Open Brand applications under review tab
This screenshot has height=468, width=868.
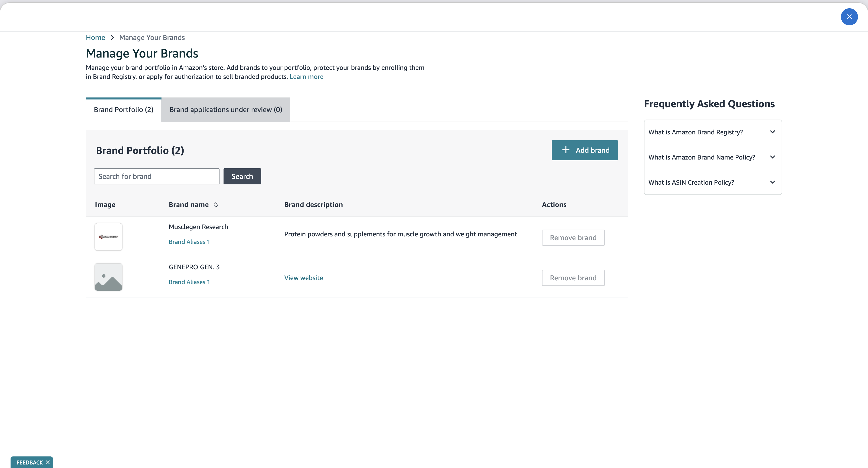tap(226, 110)
